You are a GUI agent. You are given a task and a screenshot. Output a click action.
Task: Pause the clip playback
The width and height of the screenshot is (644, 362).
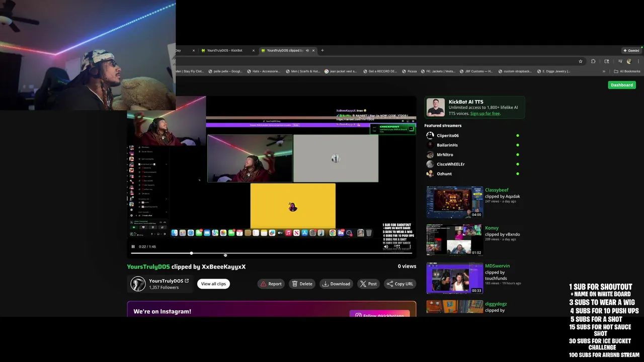coord(133,246)
